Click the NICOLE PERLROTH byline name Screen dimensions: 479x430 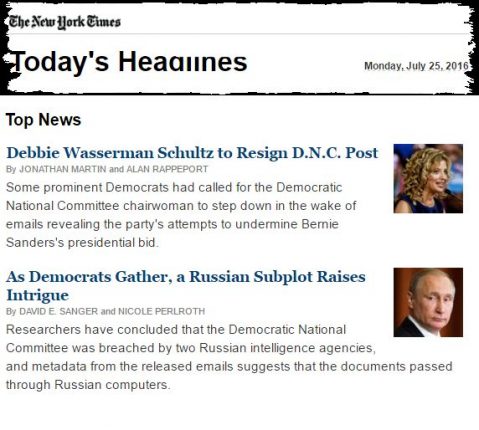[x=161, y=312]
